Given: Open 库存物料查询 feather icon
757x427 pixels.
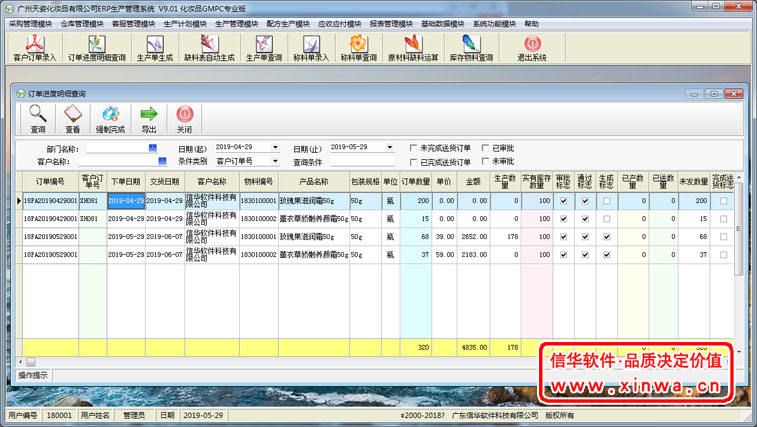Looking at the screenshot, I should (471, 48).
